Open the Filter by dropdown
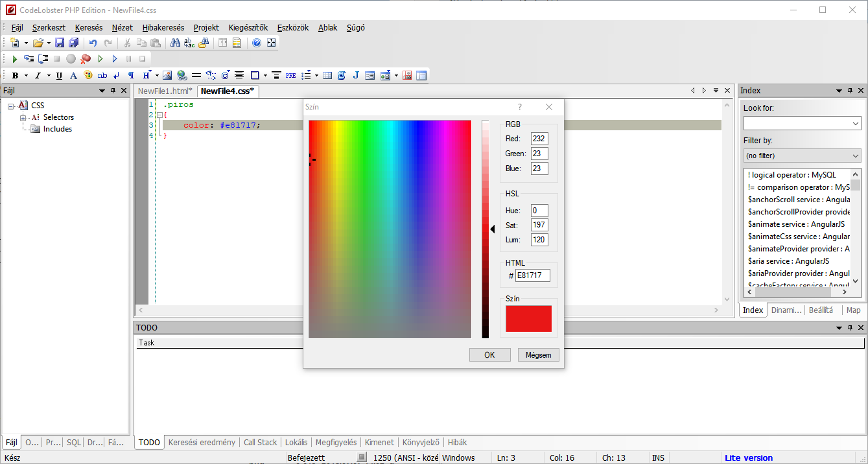The height and width of the screenshot is (464, 868). click(855, 156)
